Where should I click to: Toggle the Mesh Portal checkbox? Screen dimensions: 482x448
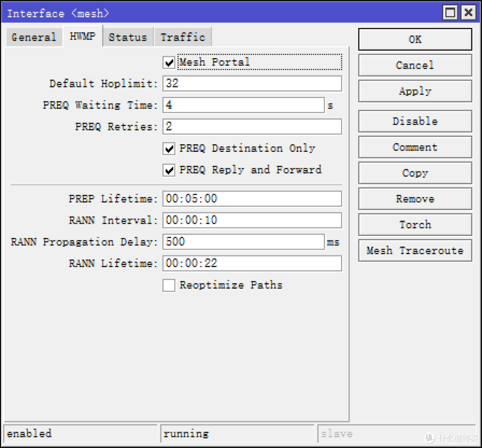(169, 63)
